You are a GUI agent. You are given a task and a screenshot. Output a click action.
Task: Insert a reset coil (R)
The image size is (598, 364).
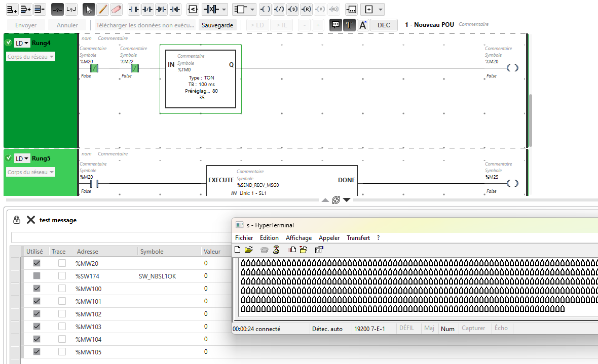point(306,9)
